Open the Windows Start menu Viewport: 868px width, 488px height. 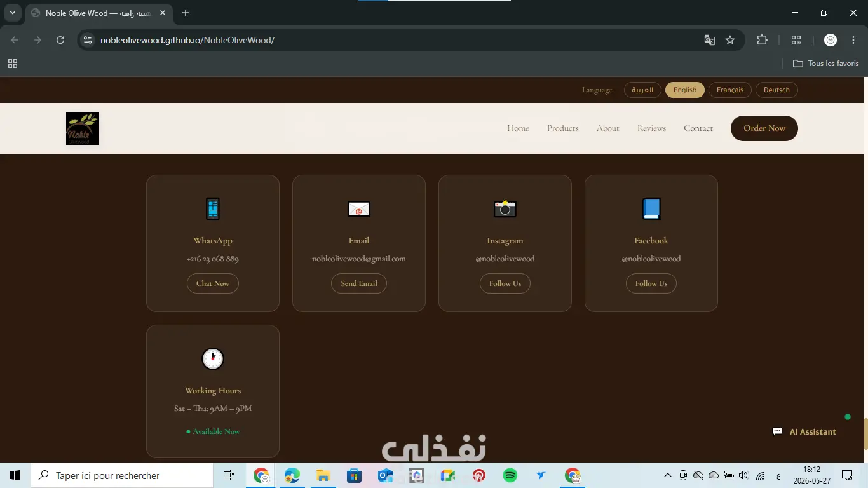coord(15,475)
